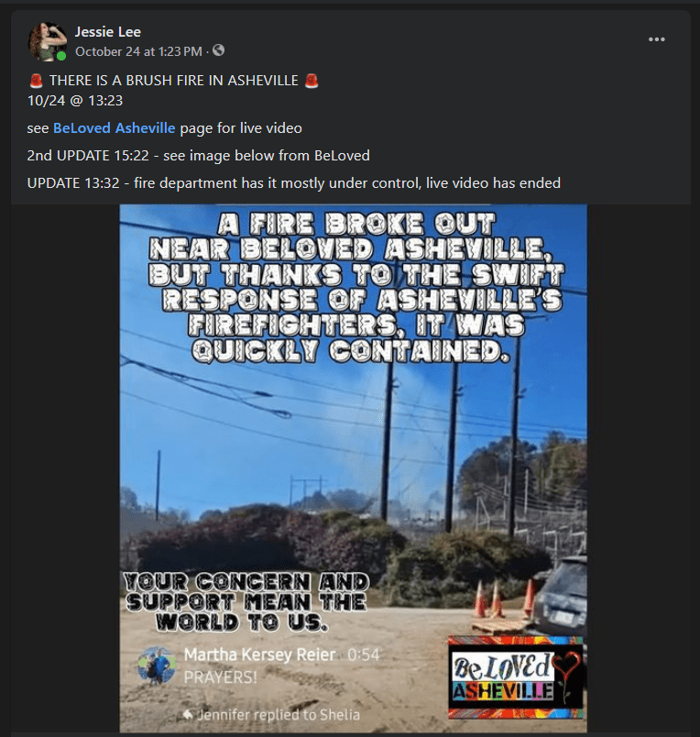The image size is (700, 737).
Task: Click the first red siren emoji
Action: coord(36,81)
